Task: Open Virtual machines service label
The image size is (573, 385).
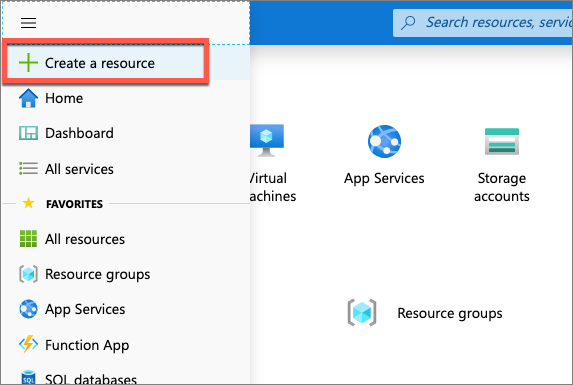Action: [272, 187]
